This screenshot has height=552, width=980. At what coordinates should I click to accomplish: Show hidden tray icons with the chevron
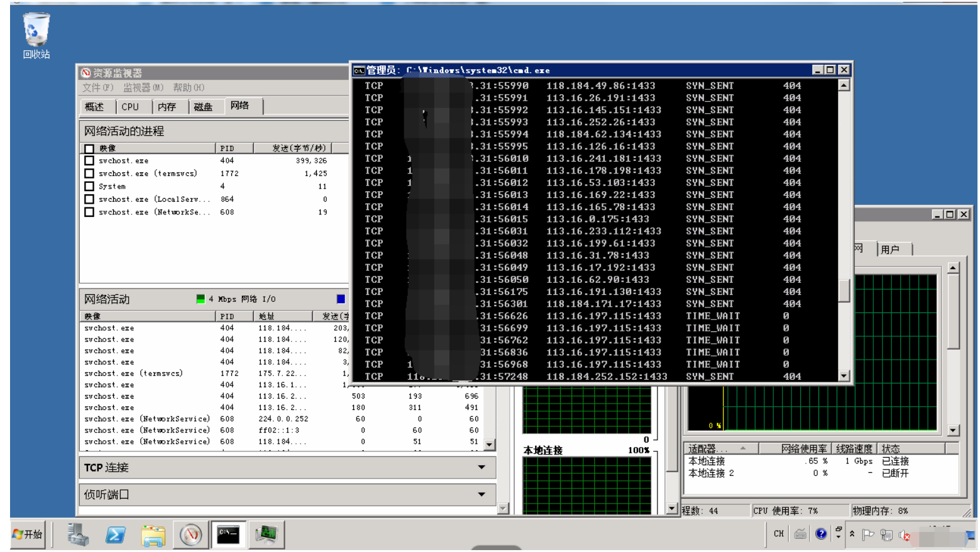click(x=852, y=534)
